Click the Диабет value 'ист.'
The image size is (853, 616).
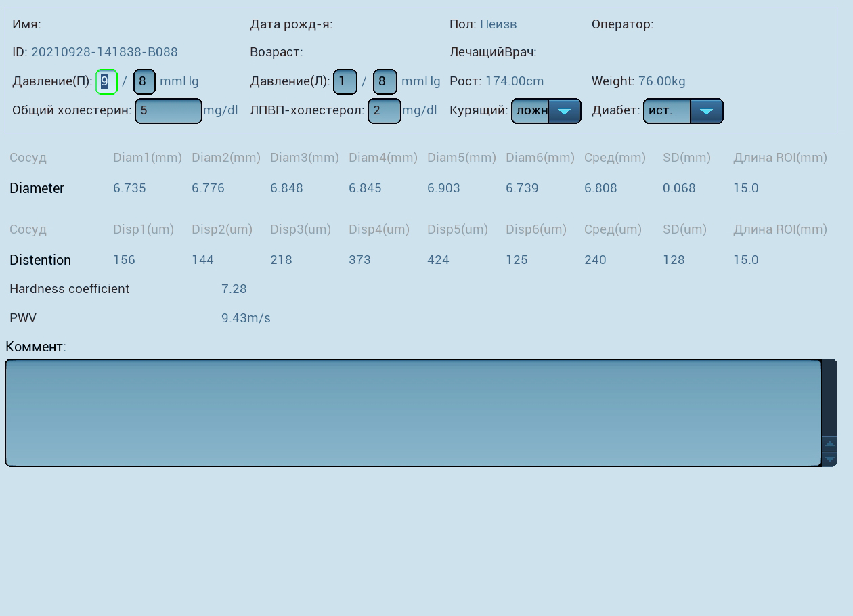click(666, 111)
